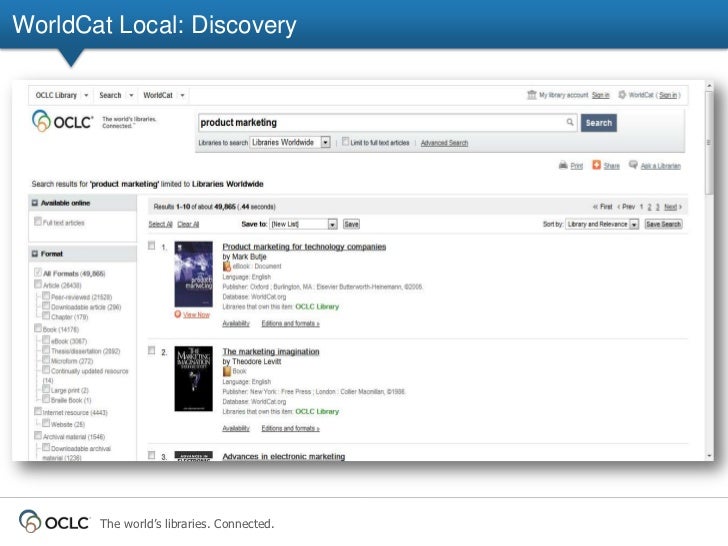Click Availability under Product marketing result
728x546 pixels.
[236, 324]
